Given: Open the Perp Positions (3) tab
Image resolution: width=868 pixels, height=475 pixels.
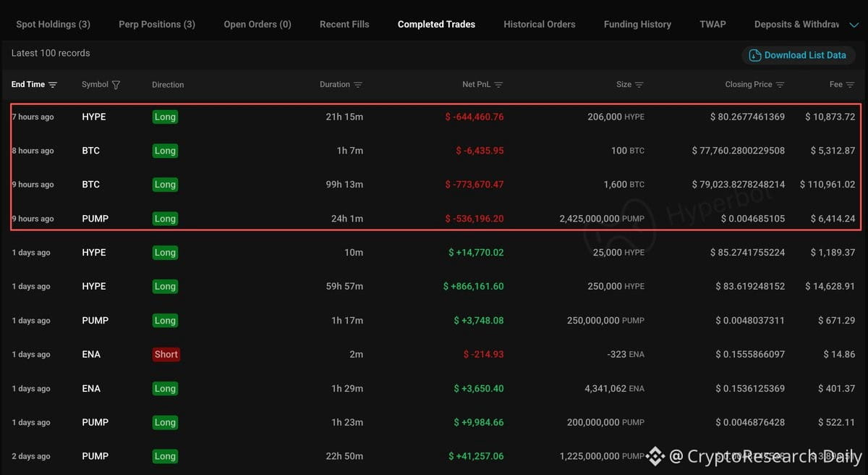Looking at the screenshot, I should click(157, 24).
